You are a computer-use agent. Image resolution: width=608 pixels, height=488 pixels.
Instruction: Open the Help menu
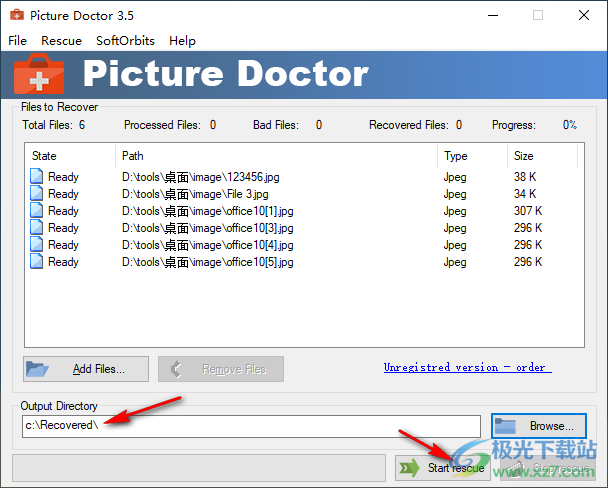pos(182,41)
